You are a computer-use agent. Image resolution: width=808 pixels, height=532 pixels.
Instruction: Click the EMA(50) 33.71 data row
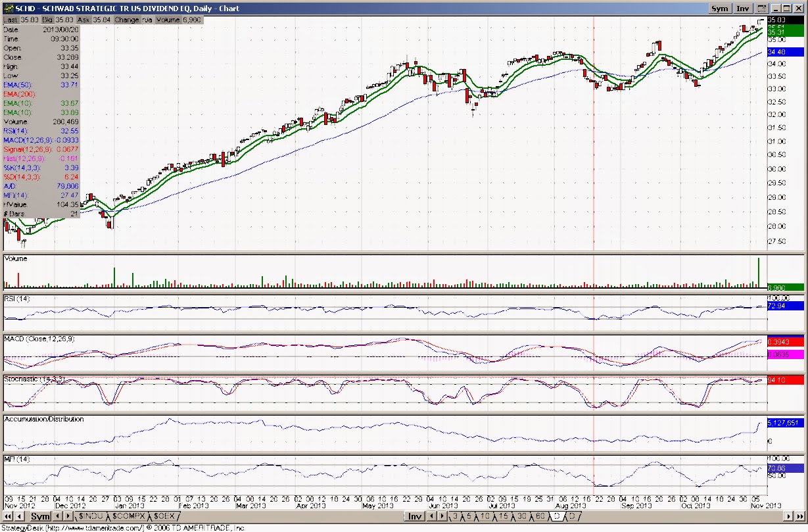coord(41,85)
